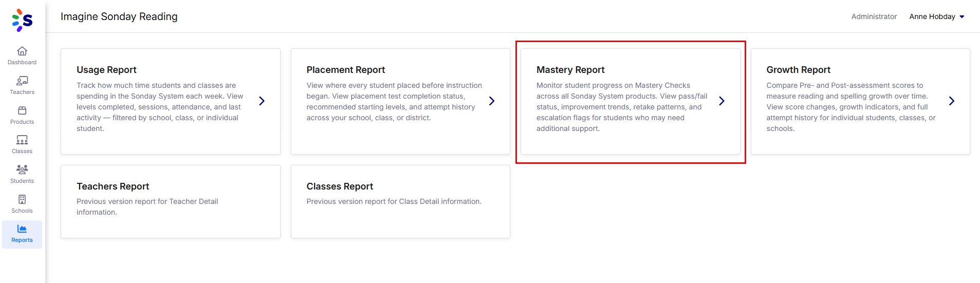This screenshot has width=980, height=283.
Task: Click the Imagine Sonday Reading heading
Action: point(119,16)
